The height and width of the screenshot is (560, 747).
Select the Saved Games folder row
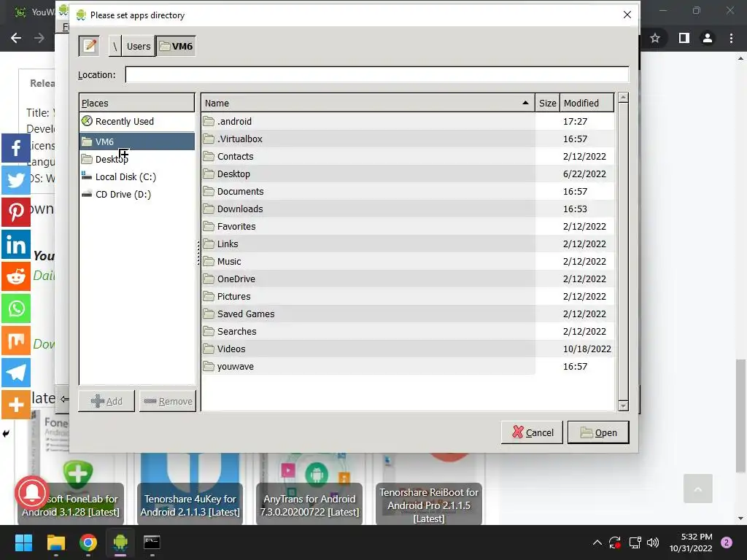click(x=408, y=314)
